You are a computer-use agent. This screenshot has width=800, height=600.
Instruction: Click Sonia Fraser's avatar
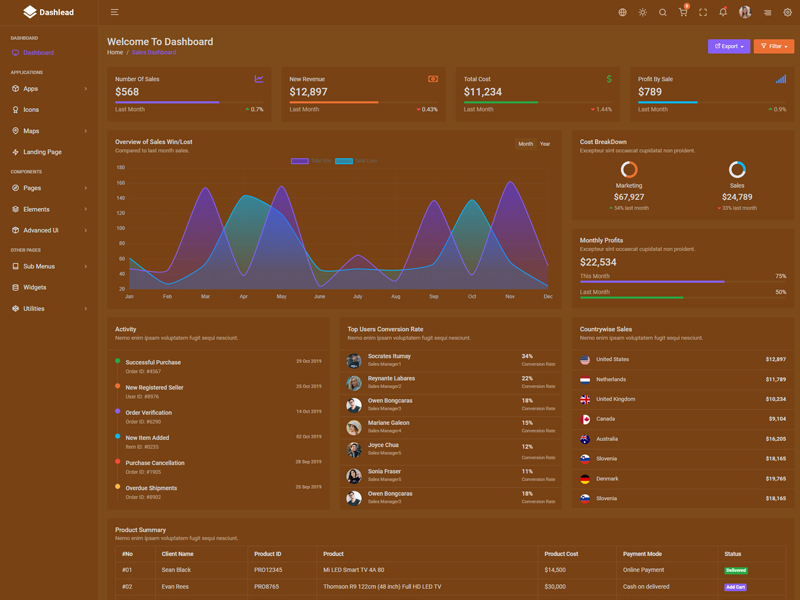click(x=354, y=476)
